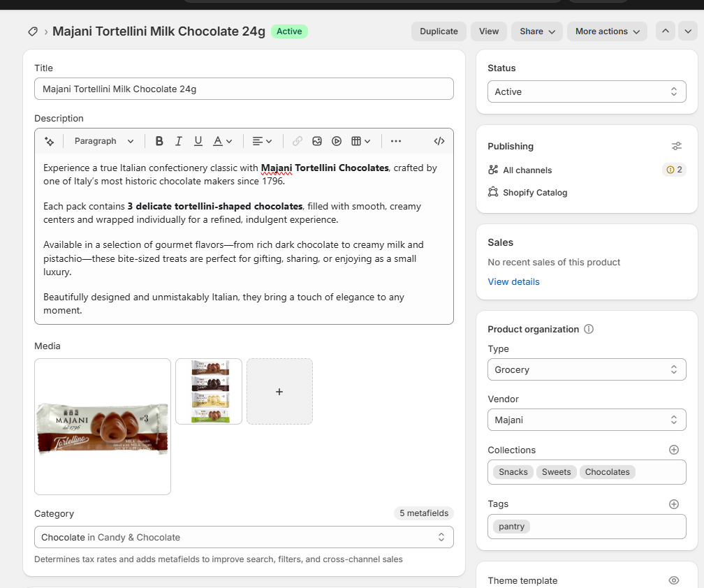Click the product heading title text
Viewport: 704px width, 588px height.
tap(159, 31)
